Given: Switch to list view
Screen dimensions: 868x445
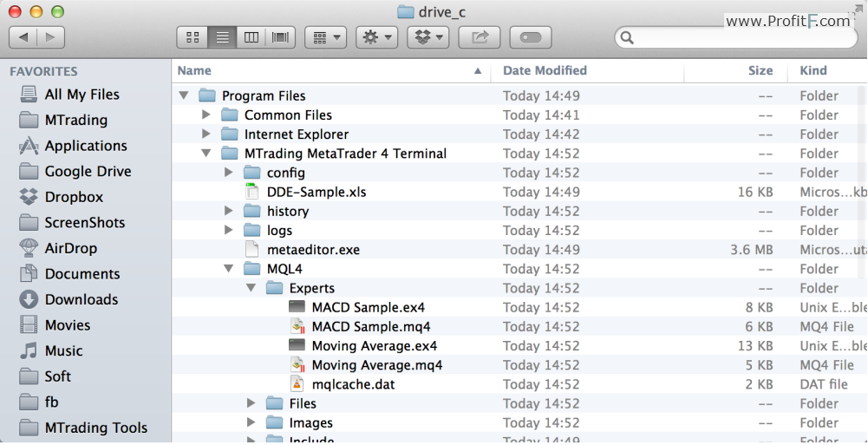Looking at the screenshot, I should point(223,37).
